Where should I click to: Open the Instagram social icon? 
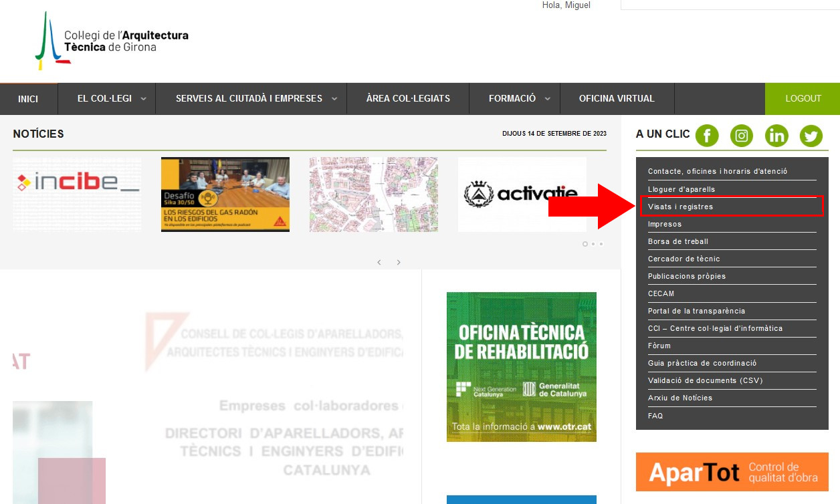pos(742,136)
